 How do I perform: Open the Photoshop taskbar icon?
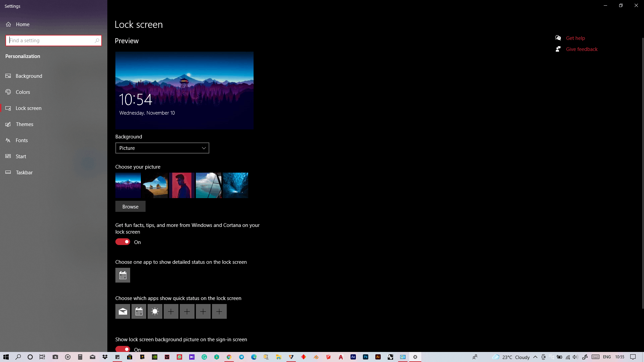(x=366, y=357)
